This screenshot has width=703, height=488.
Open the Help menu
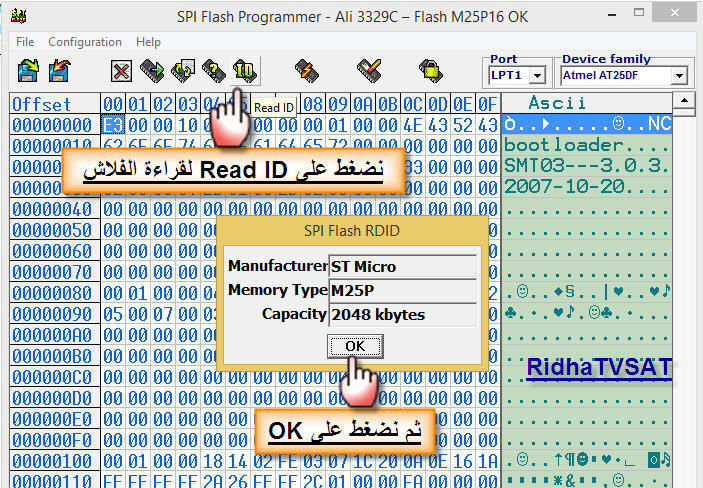[x=148, y=42]
